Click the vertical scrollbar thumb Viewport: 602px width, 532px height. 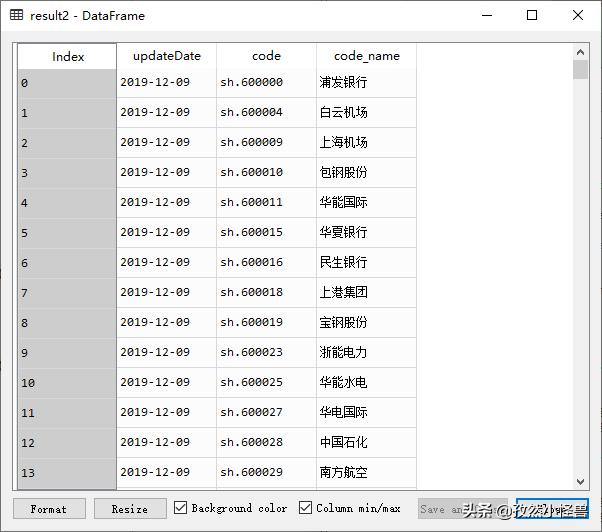click(x=580, y=69)
